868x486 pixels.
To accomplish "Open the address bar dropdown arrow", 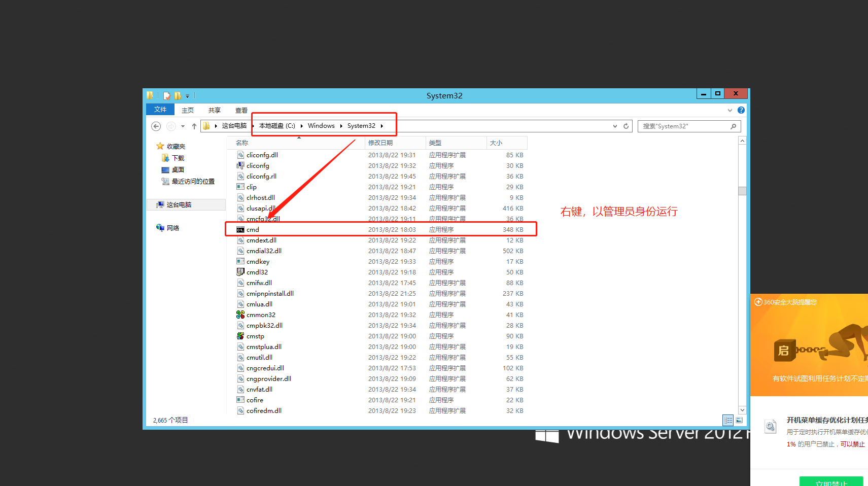I will coord(614,126).
